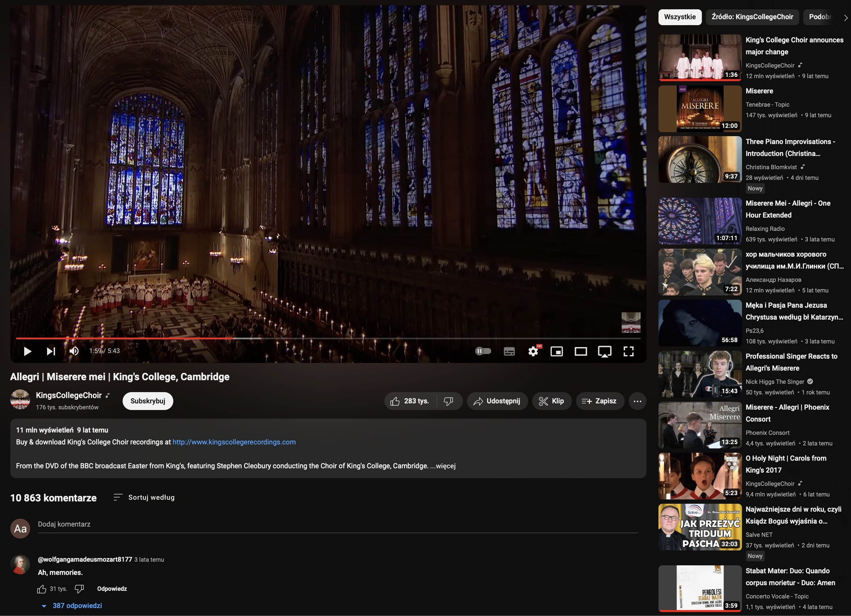The height and width of the screenshot is (616, 851).
Task: Click the Subskrybuj button
Action: pos(148,401)
